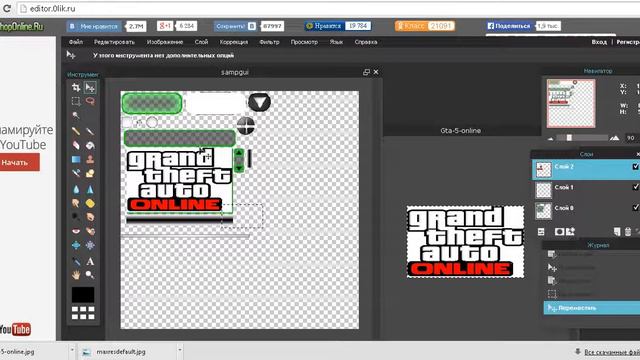Click the Вход login link
Screen dimensions: 640x360
599,42
